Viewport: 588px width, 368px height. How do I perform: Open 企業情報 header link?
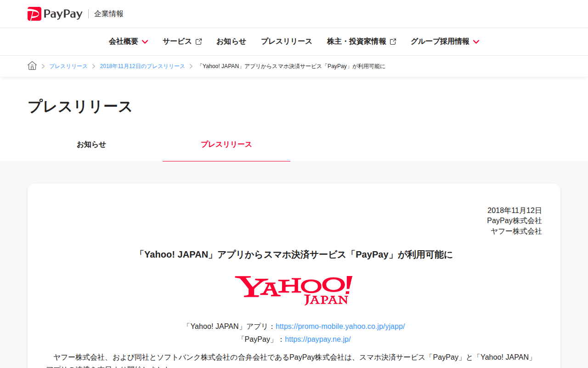109,14
